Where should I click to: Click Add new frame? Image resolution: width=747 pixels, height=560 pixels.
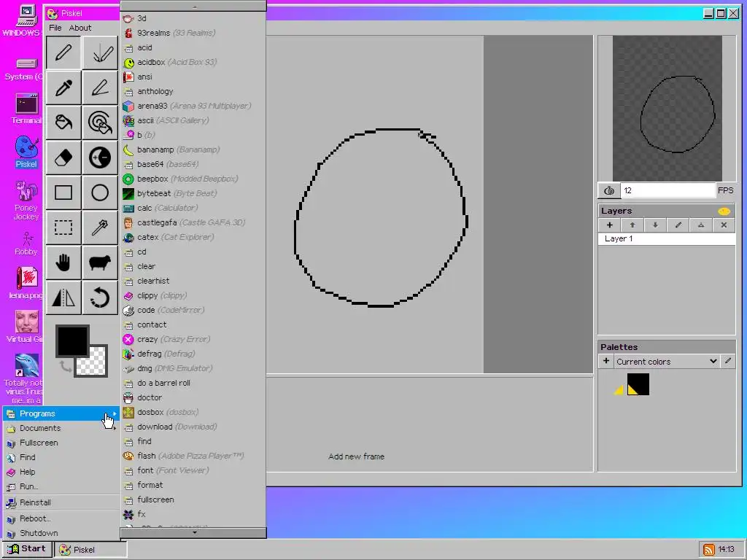pos(356,456)
